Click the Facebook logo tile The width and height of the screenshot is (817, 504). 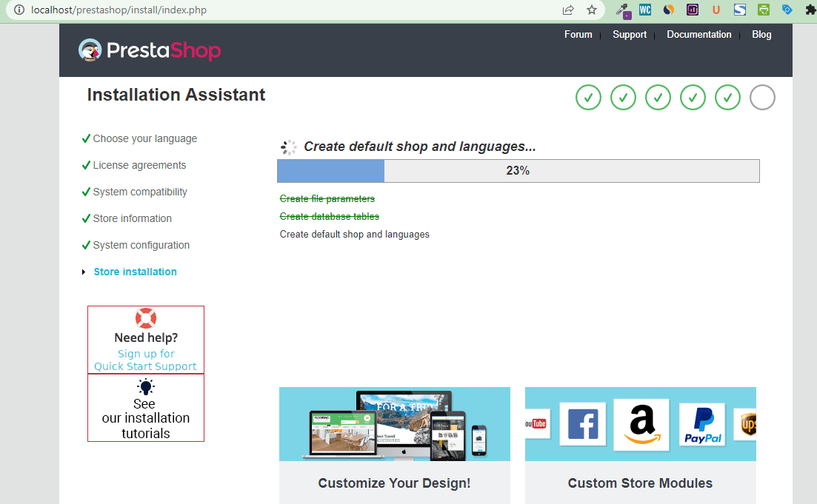[582, 424]
